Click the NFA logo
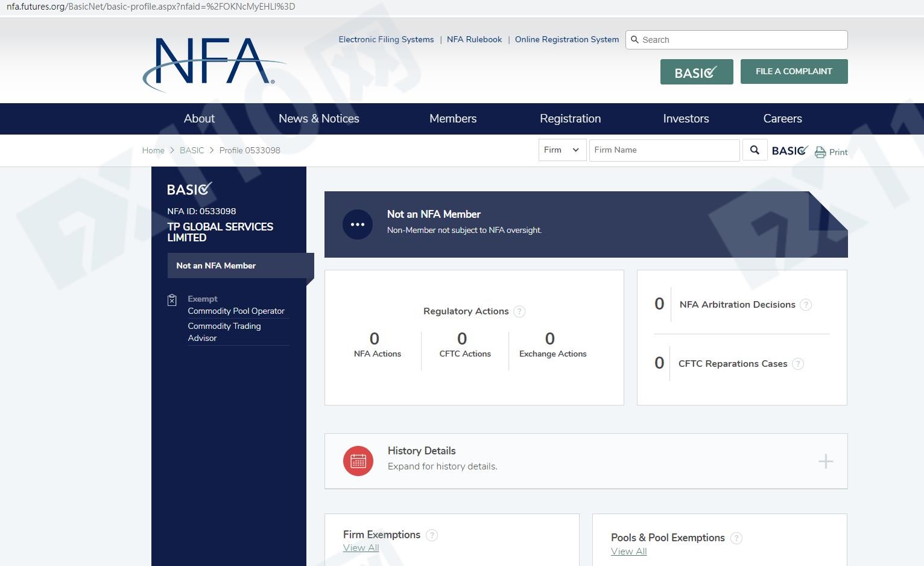The height and width of the screenshot is (566, 924). [x=214, y=64]
